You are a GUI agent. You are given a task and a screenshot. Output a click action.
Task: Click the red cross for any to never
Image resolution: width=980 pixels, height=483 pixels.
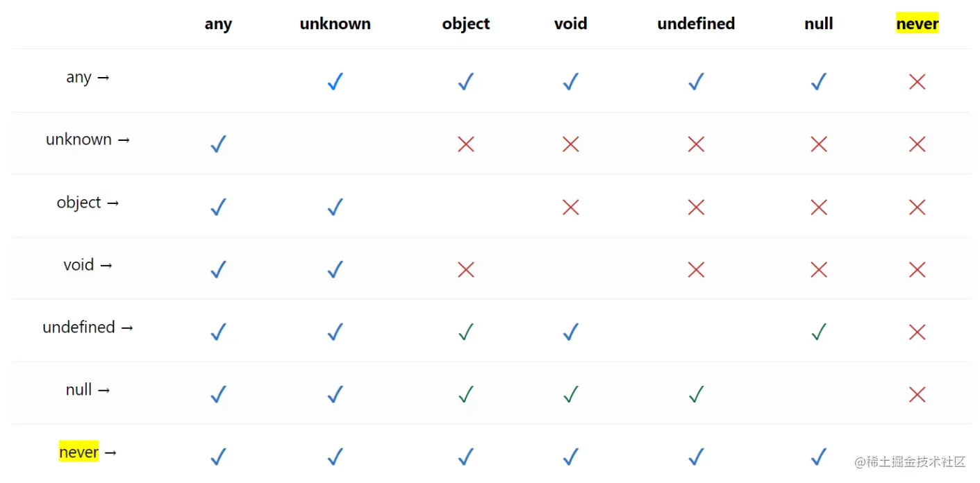point(917,82)
